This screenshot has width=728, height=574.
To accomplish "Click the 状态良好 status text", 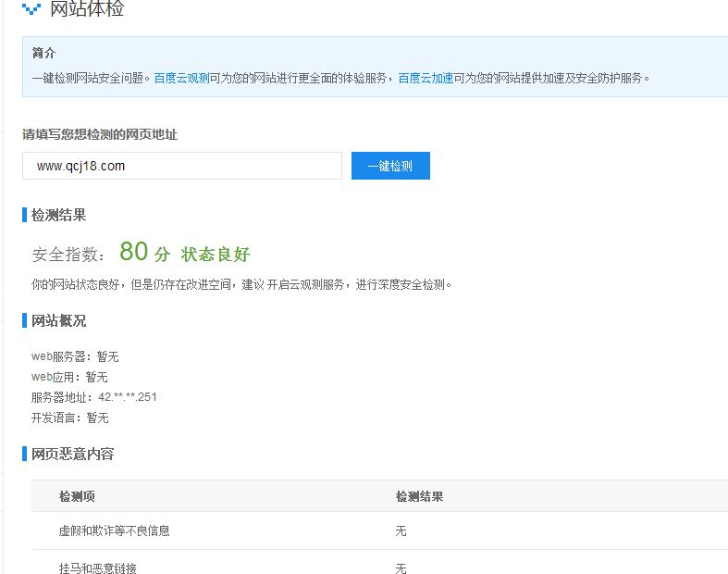I will tap(216, 255).
